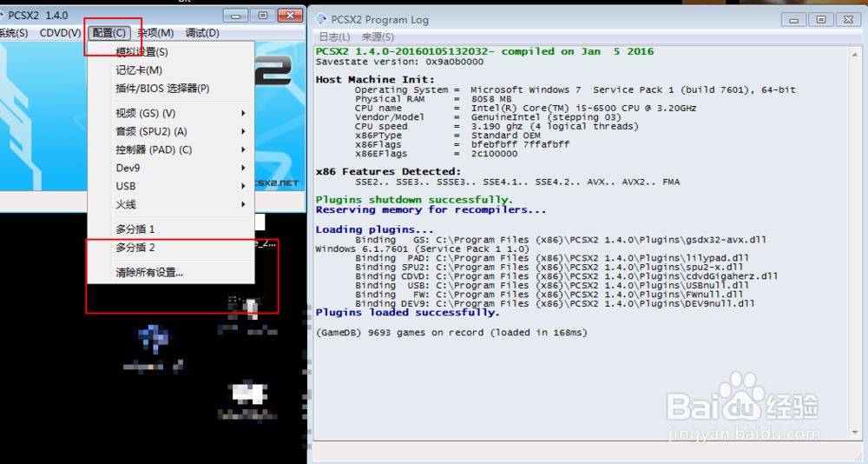868x464 pixels.
Task: Click the 'x86 Features Detected:' log heading
Action: click(388, 172)
